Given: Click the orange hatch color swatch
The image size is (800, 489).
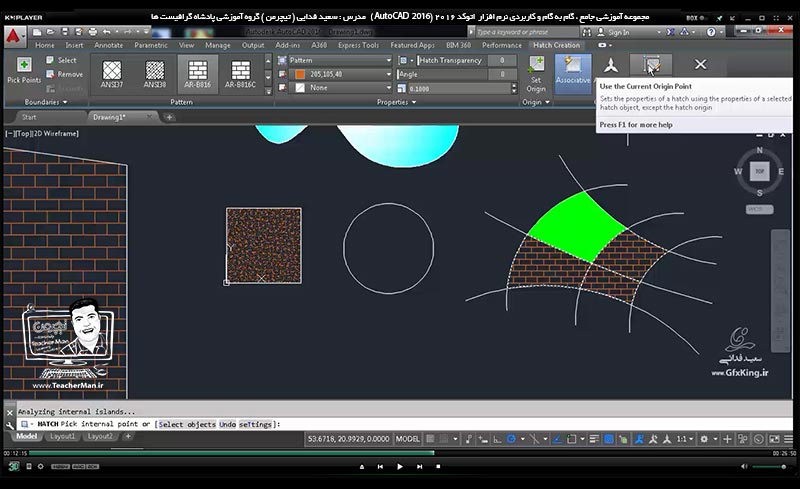Looking at the screenshot, I should click(300, 75).
